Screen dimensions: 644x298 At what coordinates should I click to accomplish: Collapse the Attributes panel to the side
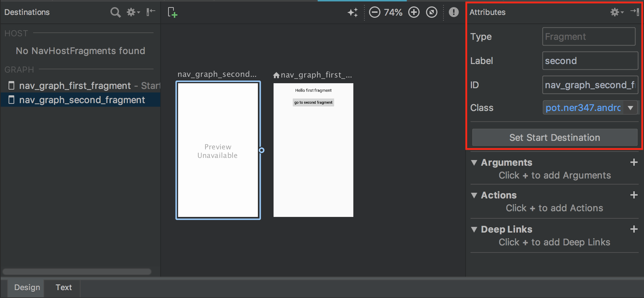click(x=635, y=12)
